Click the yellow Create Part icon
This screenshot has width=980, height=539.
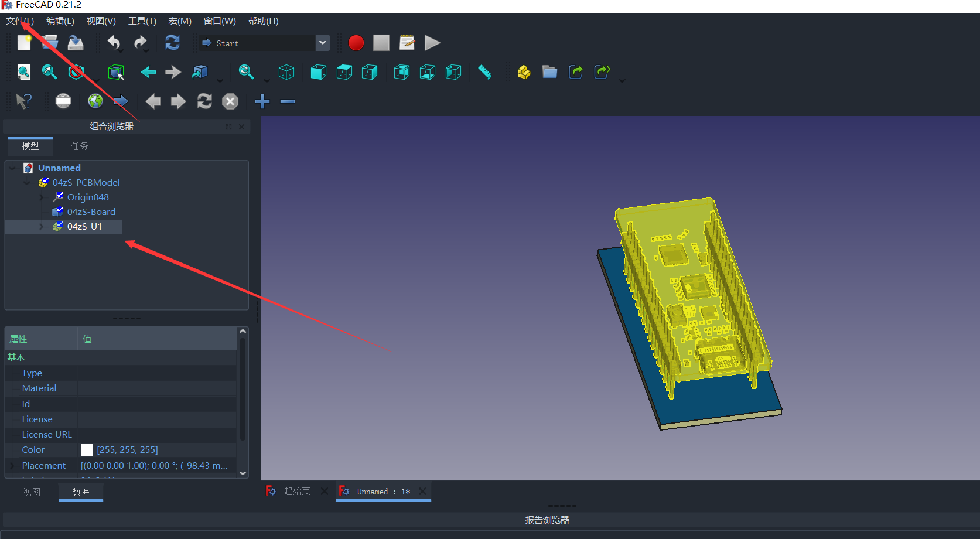click(x=524, y=72)
